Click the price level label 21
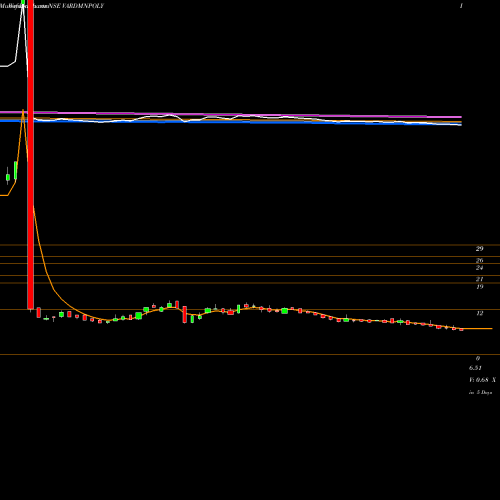This screenshot has height=500, width=500. 479,279
